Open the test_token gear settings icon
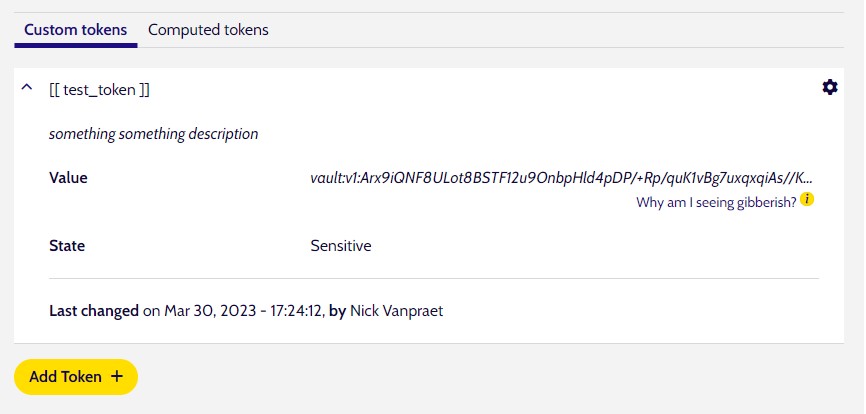 click(x=830, y=87)
